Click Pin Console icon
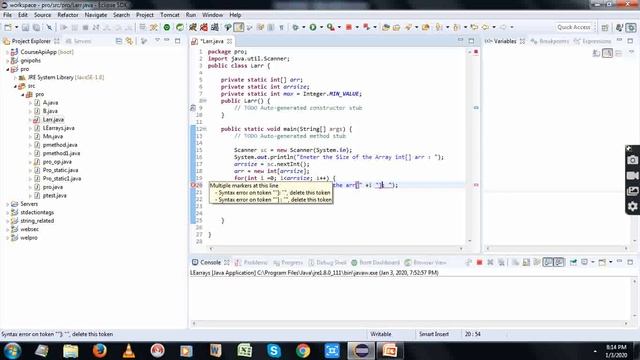The width and height of the screenshot is (640, 360). click(573, 262)
